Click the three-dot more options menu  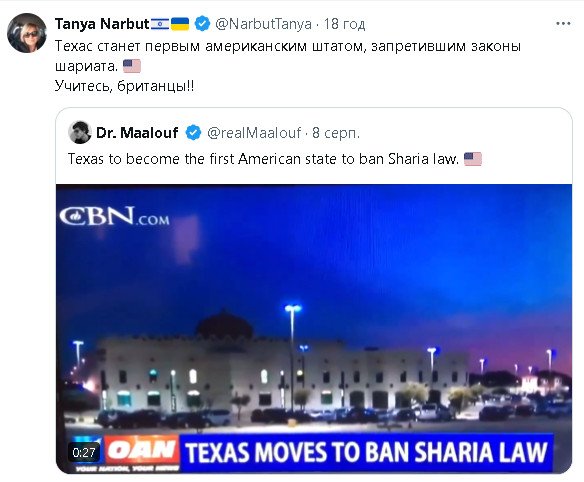(563, 24)
